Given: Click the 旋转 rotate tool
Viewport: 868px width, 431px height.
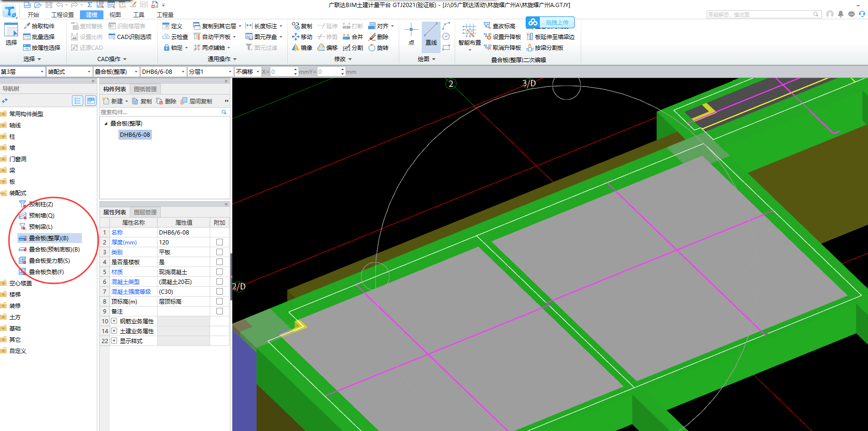Looking at the screenshot, I should click(379, 47).
